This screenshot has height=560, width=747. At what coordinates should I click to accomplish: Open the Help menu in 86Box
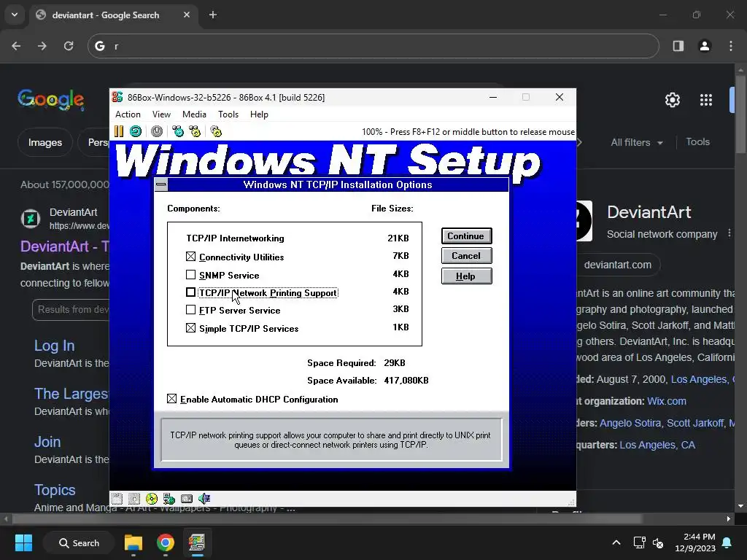pos(259,114)
